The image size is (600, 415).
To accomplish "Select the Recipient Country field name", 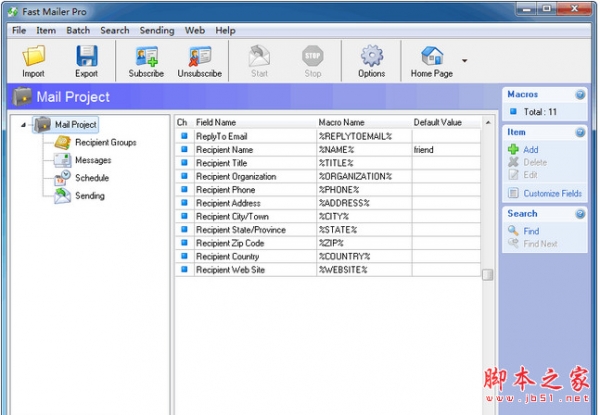I will pos(227,256).
